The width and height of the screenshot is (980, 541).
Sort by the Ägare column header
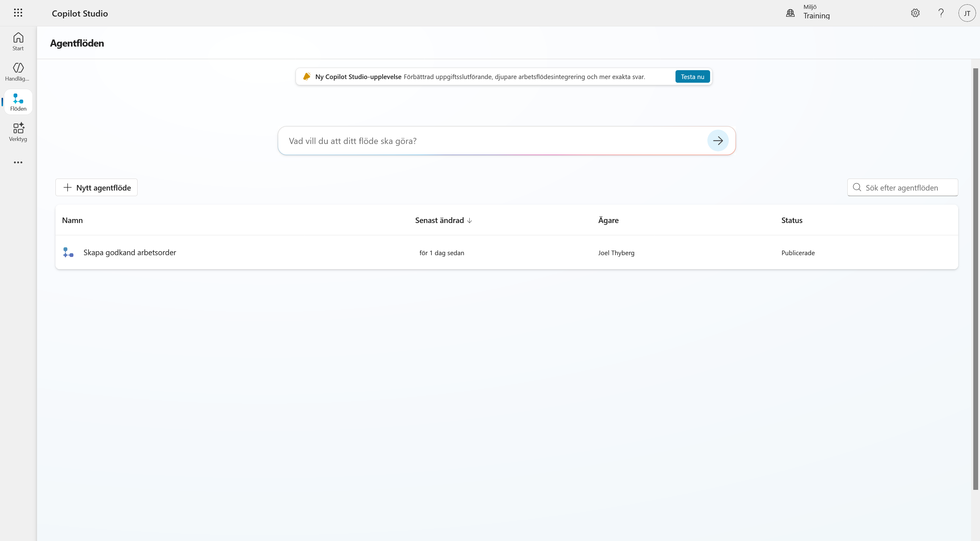(x=608, y=220)
